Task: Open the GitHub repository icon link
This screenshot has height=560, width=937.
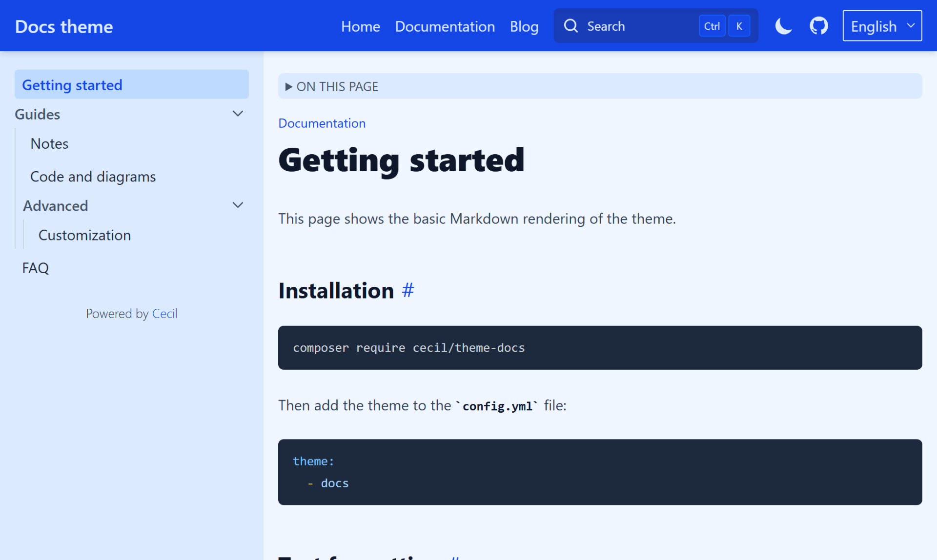Action: 819,26
